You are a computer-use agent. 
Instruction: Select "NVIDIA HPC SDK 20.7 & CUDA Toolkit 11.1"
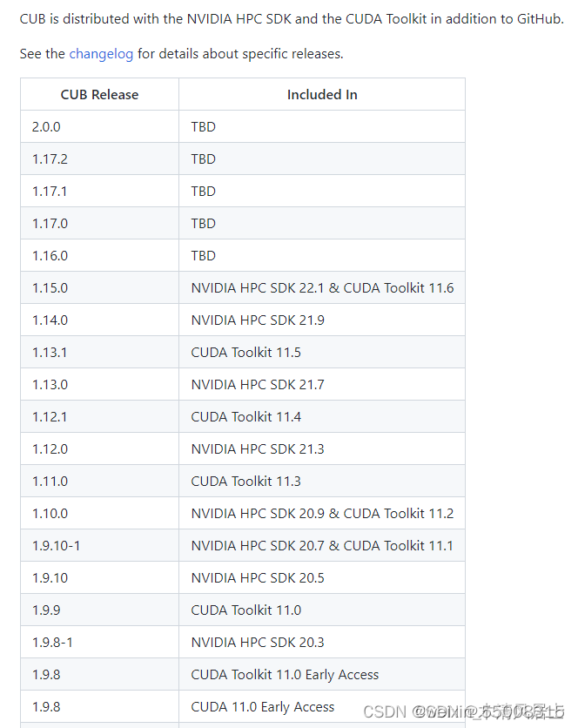pos(322,545)
